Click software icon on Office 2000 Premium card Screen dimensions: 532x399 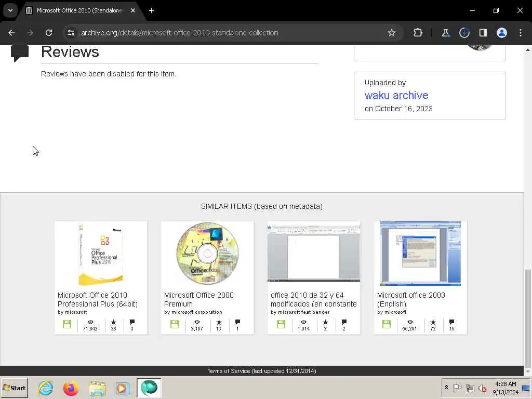click(175, 324)
